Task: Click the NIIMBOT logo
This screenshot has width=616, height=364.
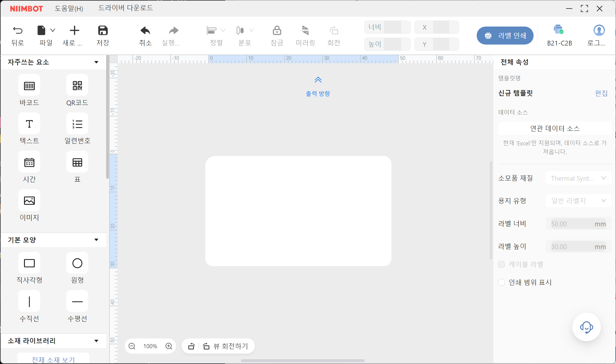Action: [26, 9]
